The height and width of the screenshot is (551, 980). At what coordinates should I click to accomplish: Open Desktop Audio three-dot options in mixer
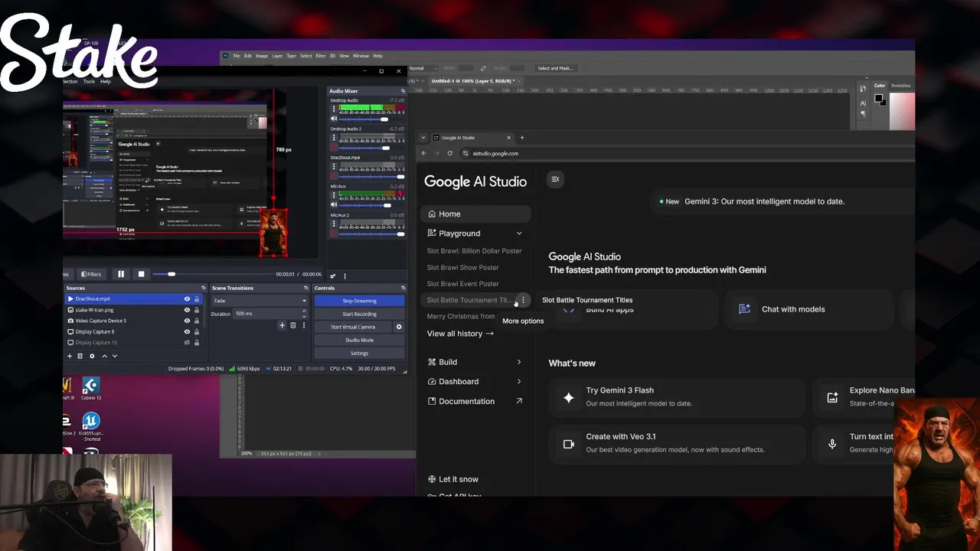point(334,108)
